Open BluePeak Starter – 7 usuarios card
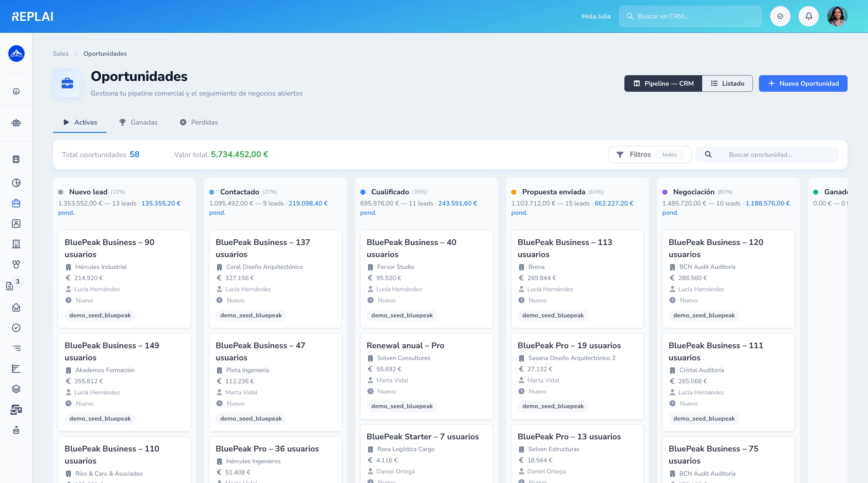 tap(426, 454)
